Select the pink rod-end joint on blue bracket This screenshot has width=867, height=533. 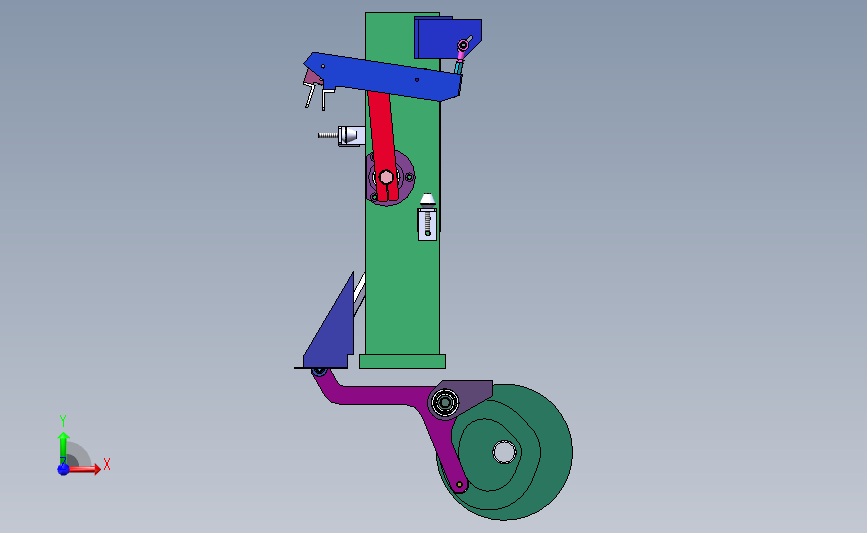click(463, 46)
